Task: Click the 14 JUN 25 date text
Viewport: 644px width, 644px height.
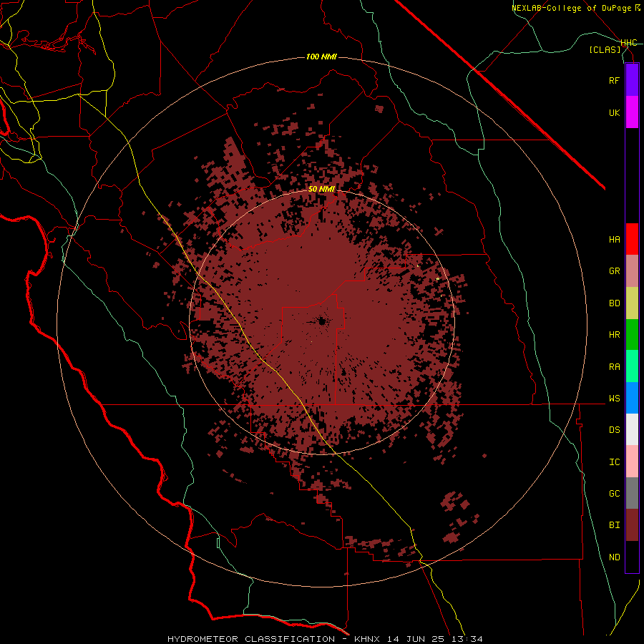Action: pos(416,639)
